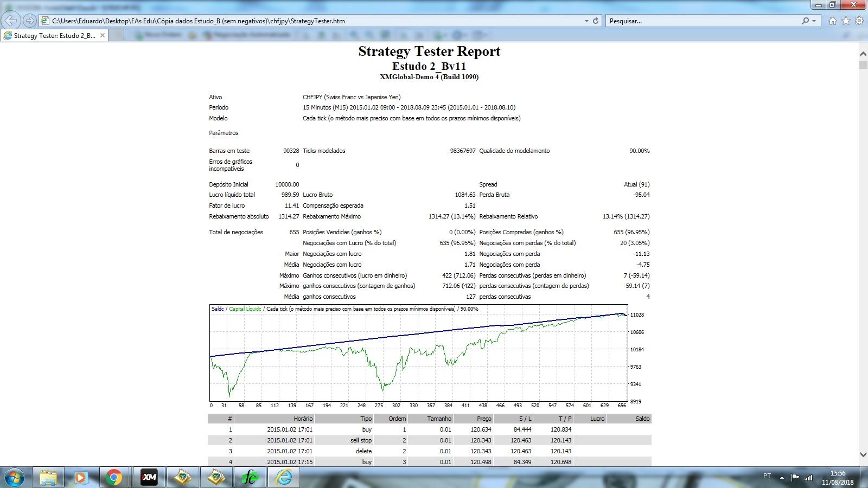
Task: Click the Spread value 'Atual (91)'
Action: pyautogui.click(x=637, y=184)
